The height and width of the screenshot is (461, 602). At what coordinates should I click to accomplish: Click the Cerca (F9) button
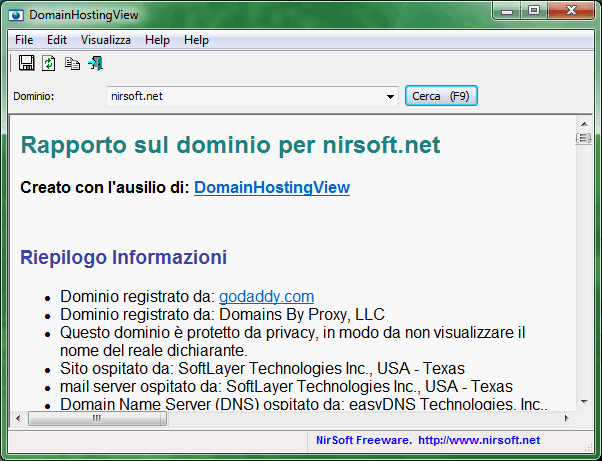441,96
